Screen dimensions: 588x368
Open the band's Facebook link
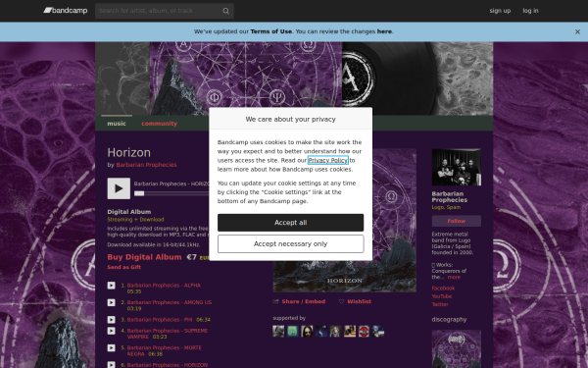[x=443, y=289]
